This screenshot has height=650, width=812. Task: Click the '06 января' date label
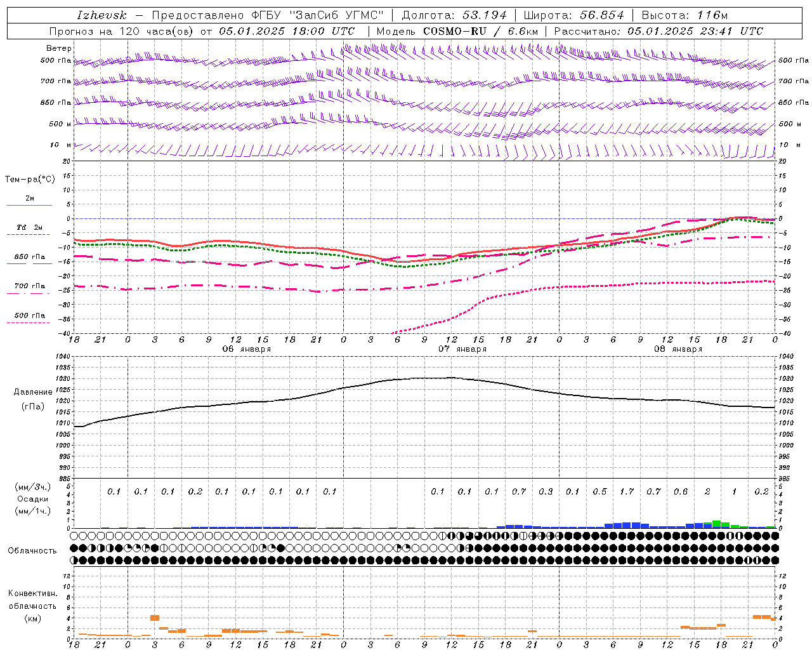246,349
